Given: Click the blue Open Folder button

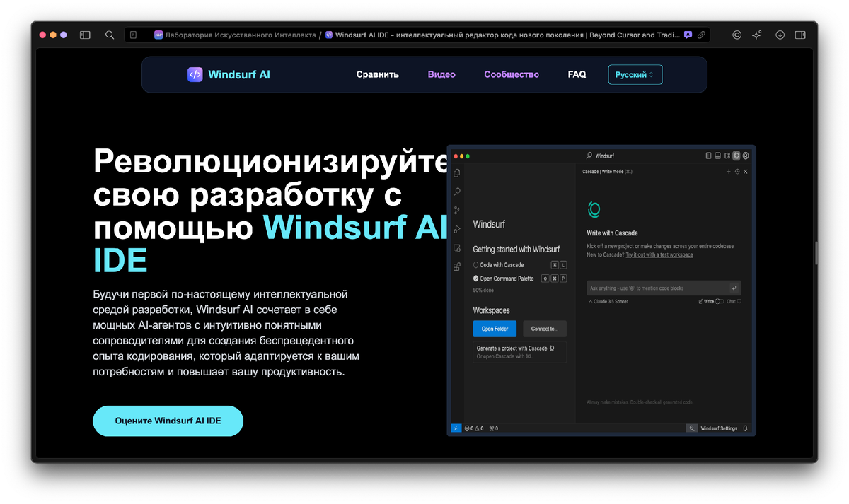Looking at the screenshot, I should point(495,329).
